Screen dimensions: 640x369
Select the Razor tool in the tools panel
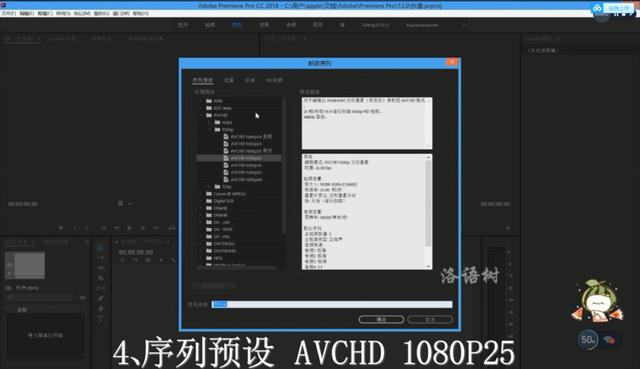tap(101, 278)
